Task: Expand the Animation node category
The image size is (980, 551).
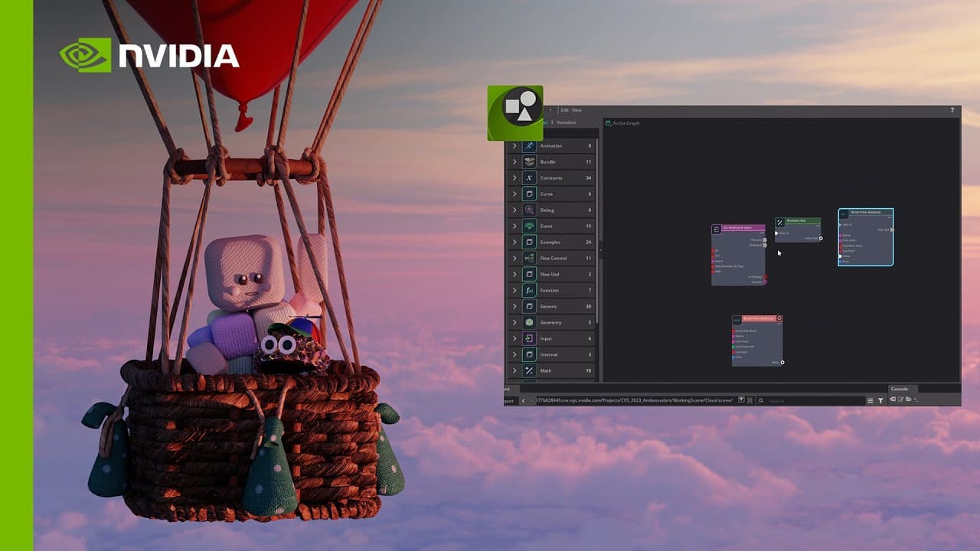Action: pyautogui.click(x=514, y=145)
